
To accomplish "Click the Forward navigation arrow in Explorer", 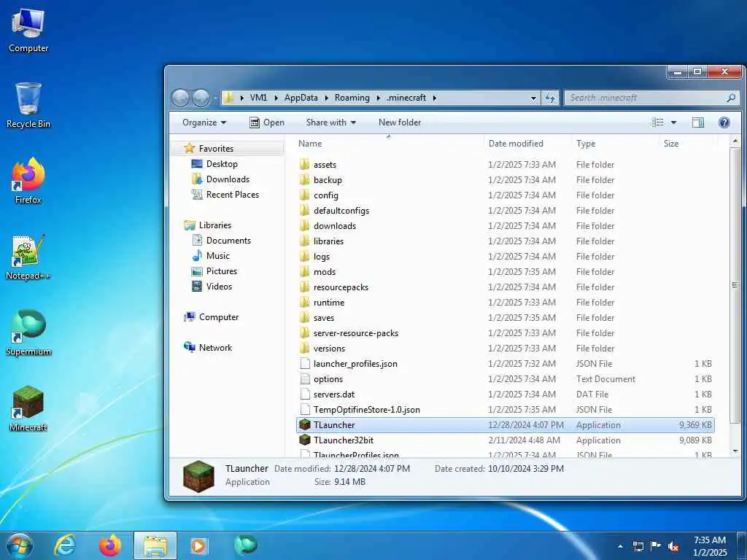I will (x=201, y=98).
